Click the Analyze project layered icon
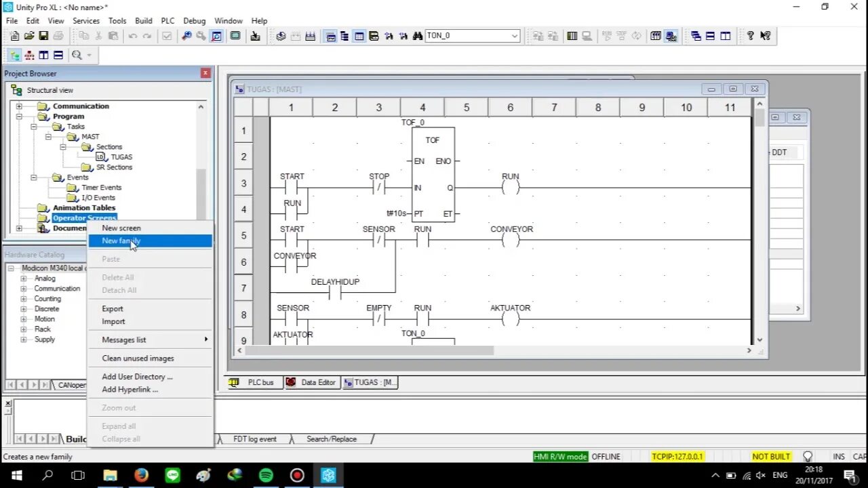Viewport: 868px width, 488px height. pos(281,36)
